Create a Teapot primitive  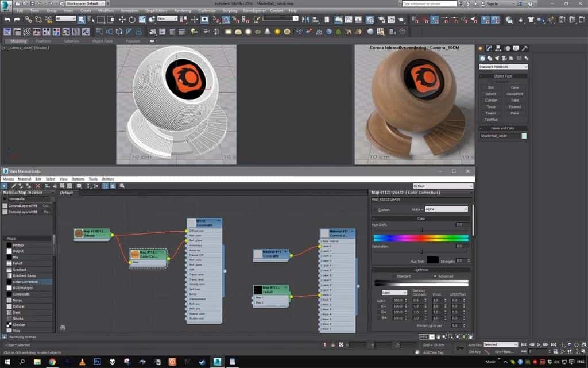point(490,113)
